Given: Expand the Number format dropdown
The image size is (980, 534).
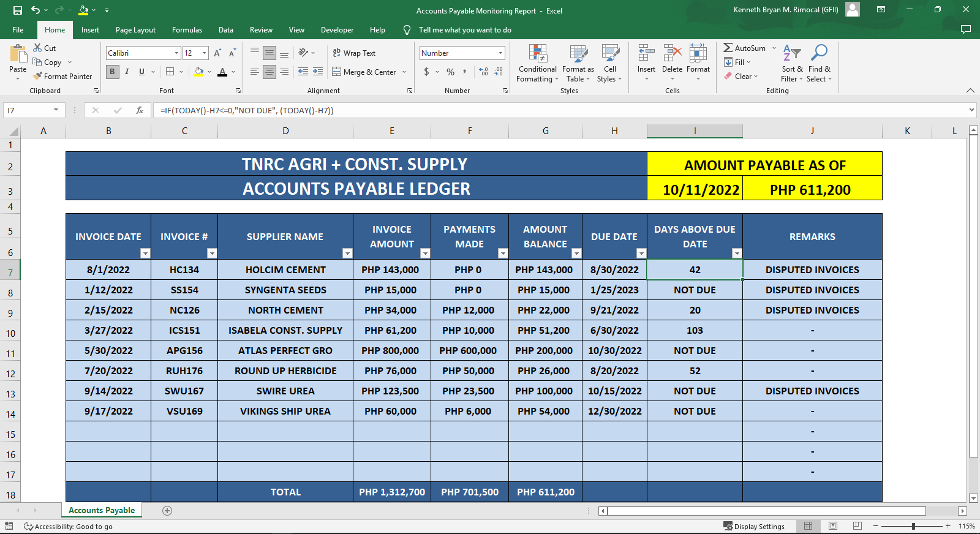Looking at the screenshot, I should 500,53.
